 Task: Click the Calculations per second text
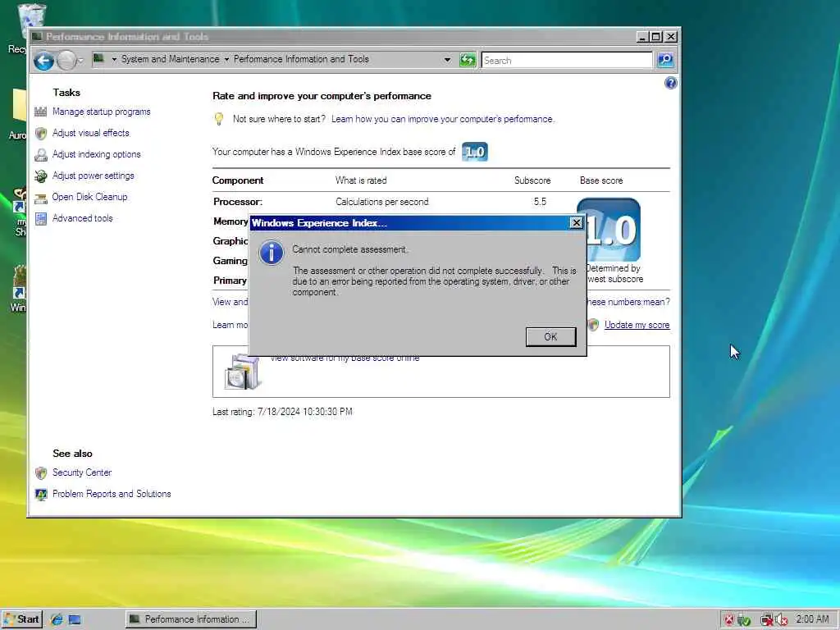click(382, 202)
